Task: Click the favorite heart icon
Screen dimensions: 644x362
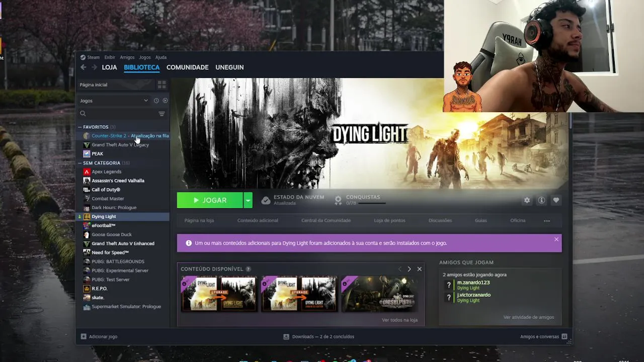Action: 556,200
